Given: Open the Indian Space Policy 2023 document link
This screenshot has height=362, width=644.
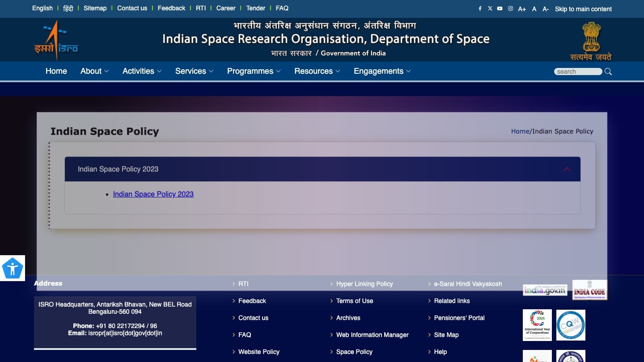Looking at the screenshot, I should (153, 194).
